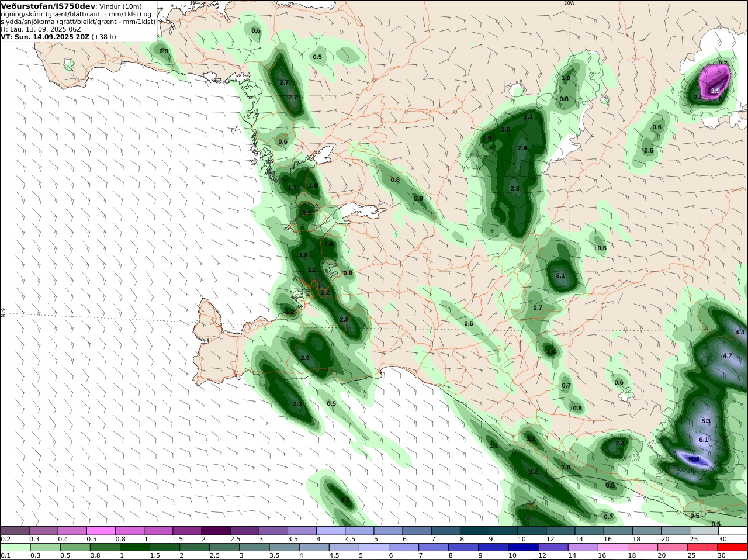Click the 2.0 precipitation value
This screenshot has height=560, width=748.
(x=505, y=129)
